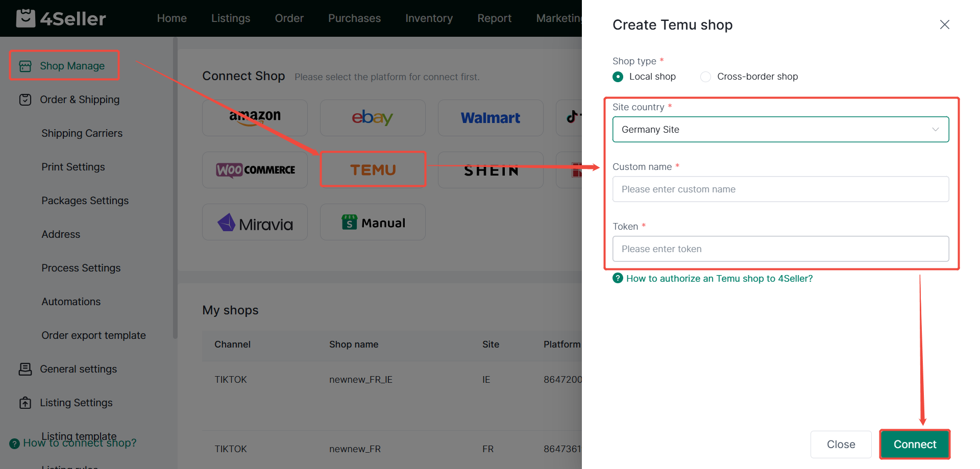Select the Walmart platform card
Viewport: 980px width, 469px height.
[x=491, y=118]
